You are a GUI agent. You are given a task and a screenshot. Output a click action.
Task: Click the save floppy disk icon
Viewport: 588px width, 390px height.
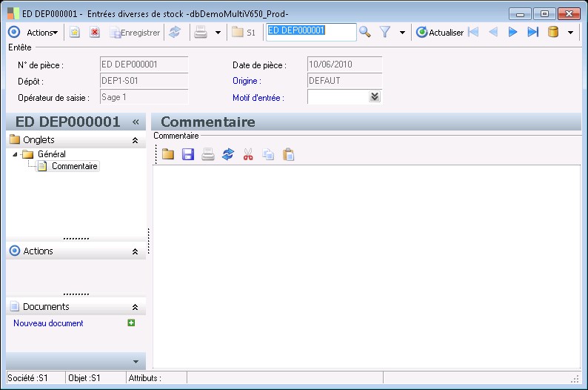pyautogui.click(x=188, y=154)
